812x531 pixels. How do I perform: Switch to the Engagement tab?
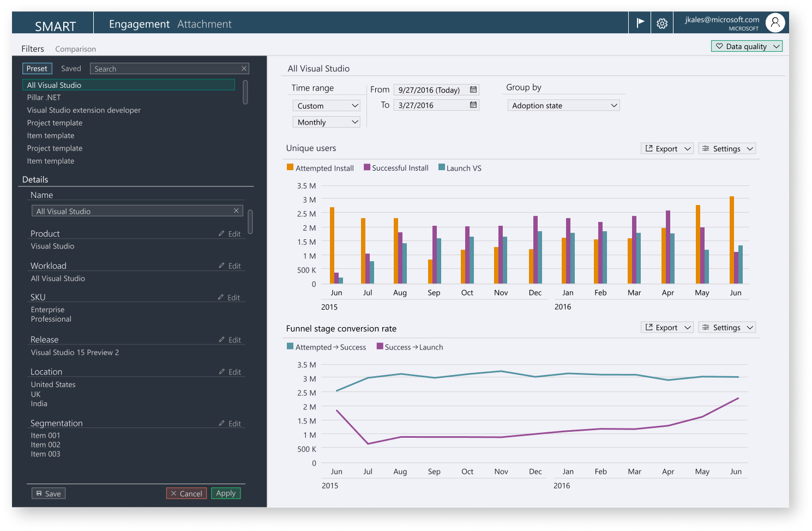tap(139, 24)
